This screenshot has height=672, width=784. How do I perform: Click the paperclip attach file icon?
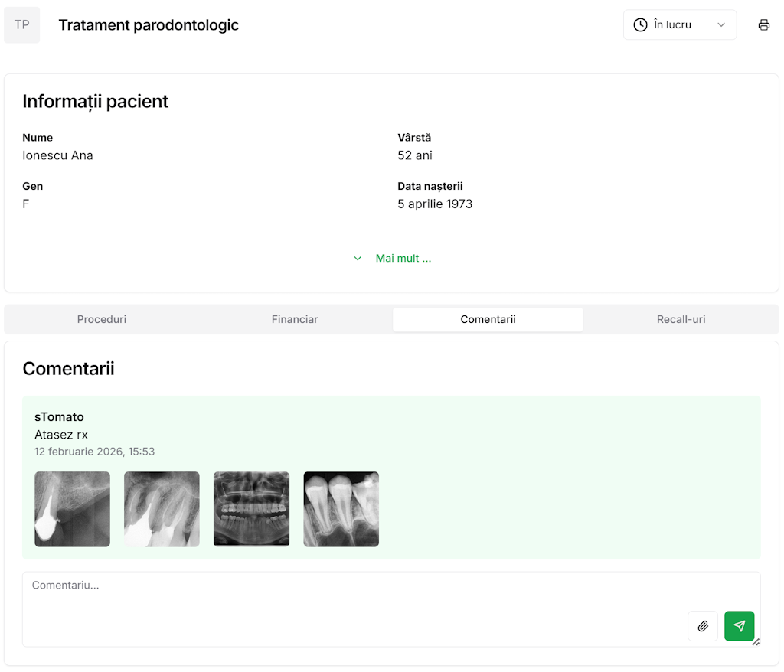click(x=703, y=626)
